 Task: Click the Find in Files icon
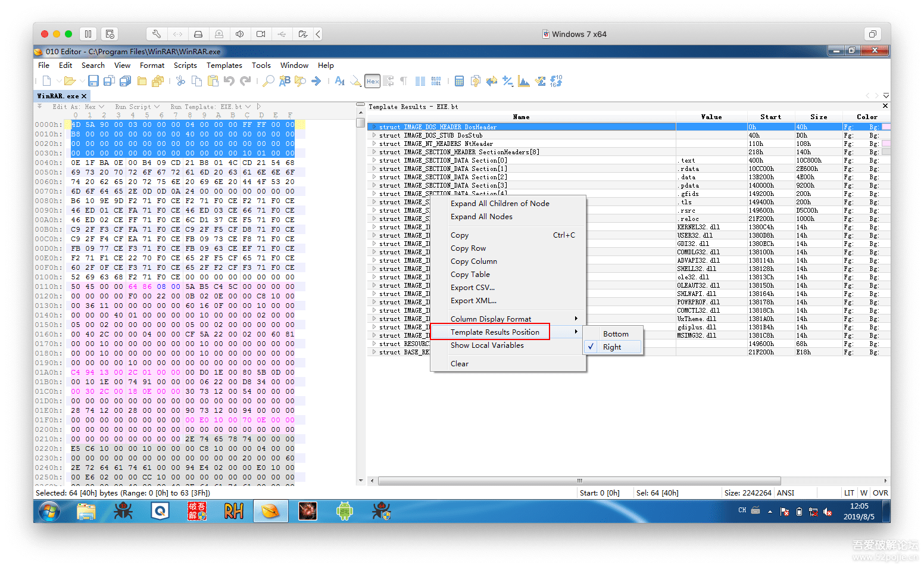click(301, 80)
